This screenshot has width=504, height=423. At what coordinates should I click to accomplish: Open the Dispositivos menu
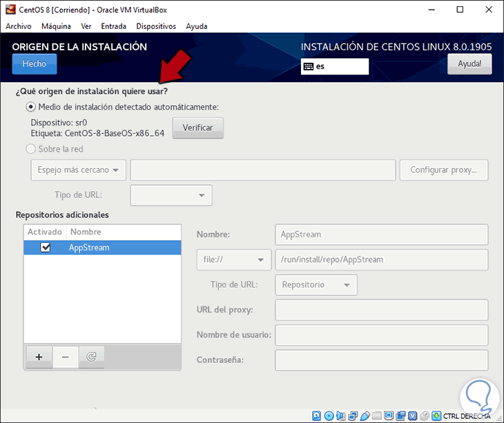coord(156,26)
